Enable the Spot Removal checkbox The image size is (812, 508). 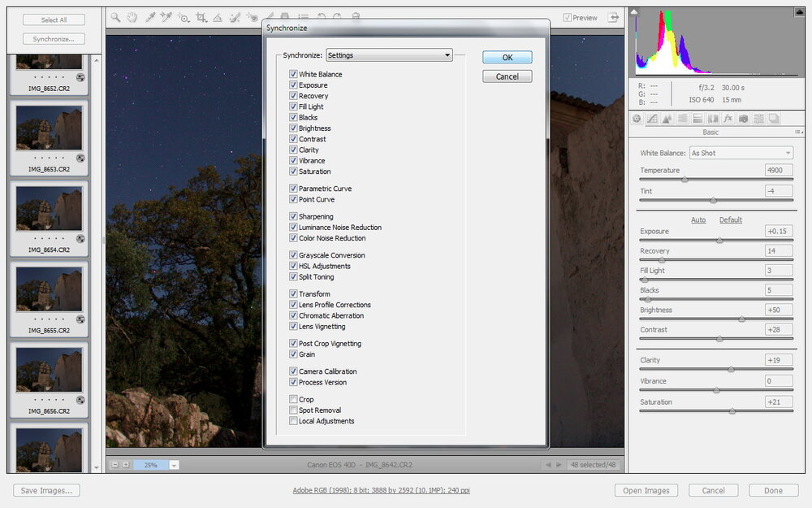(x=293, y=410)
